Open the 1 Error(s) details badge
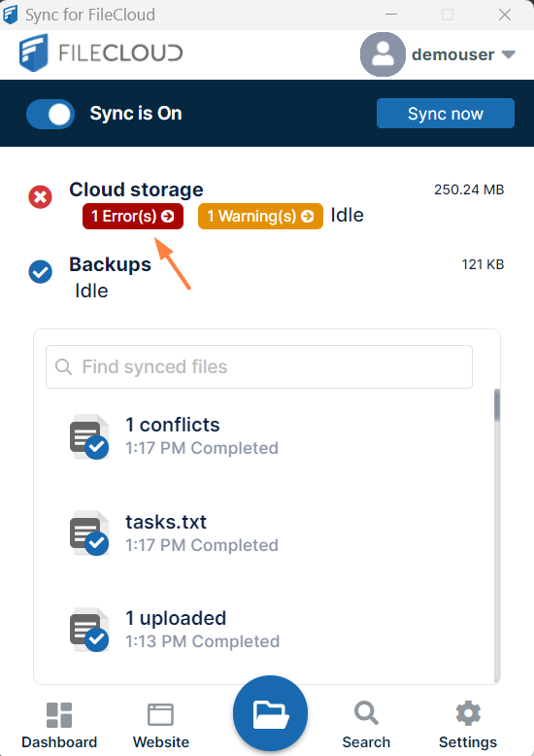534x756 pixels. 133,216
